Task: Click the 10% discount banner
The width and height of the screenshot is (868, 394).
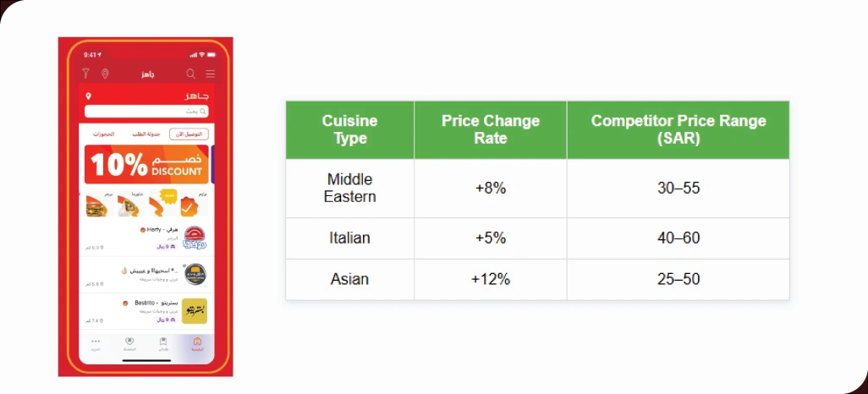Action: tap(146, 164)
